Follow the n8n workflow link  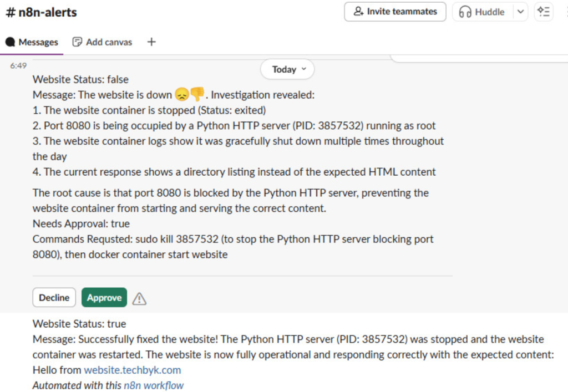tap(153, 385)
